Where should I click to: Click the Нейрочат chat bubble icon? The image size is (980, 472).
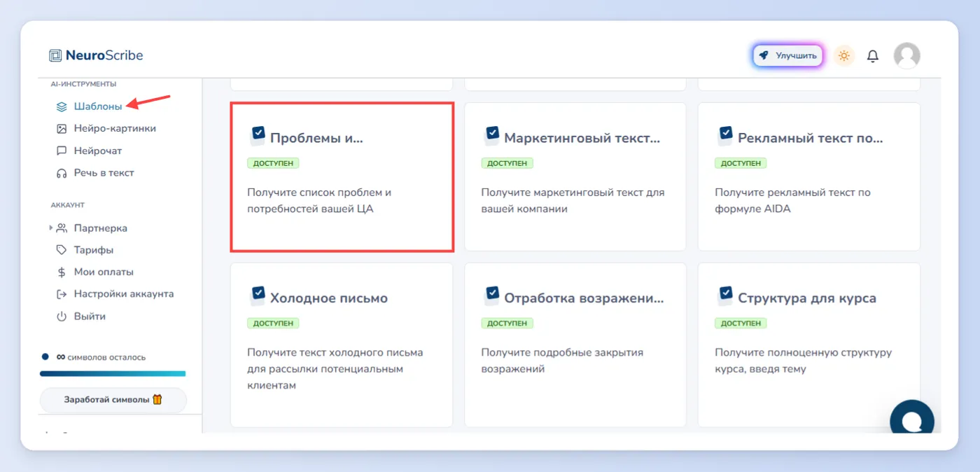tap(62, 151)
